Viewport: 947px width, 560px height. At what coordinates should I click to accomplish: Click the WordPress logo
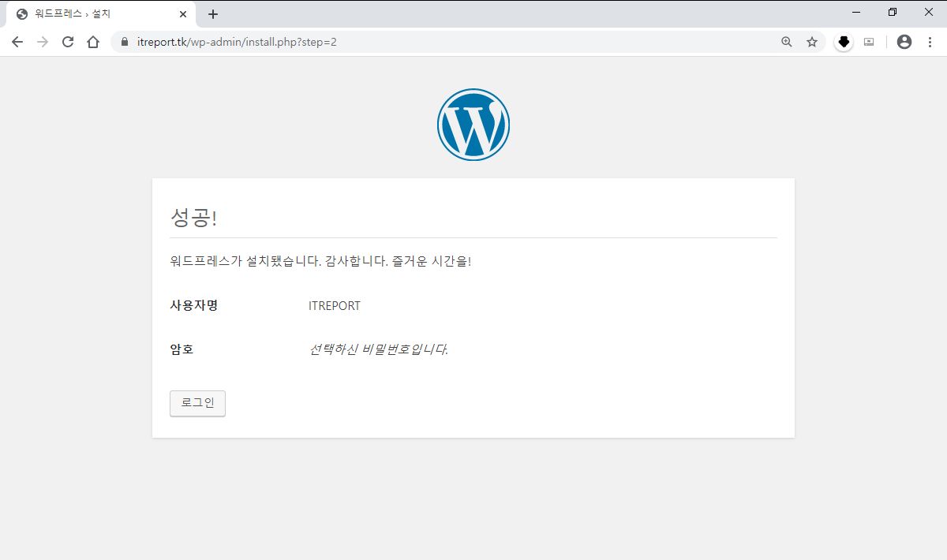point(473,125)
